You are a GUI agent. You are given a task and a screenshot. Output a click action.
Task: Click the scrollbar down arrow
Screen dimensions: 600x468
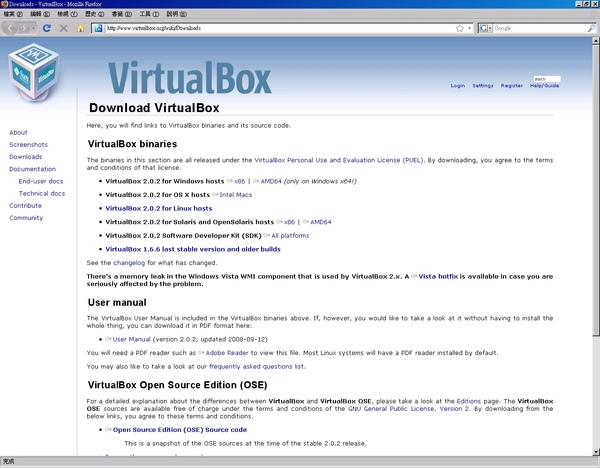point(596,452)
